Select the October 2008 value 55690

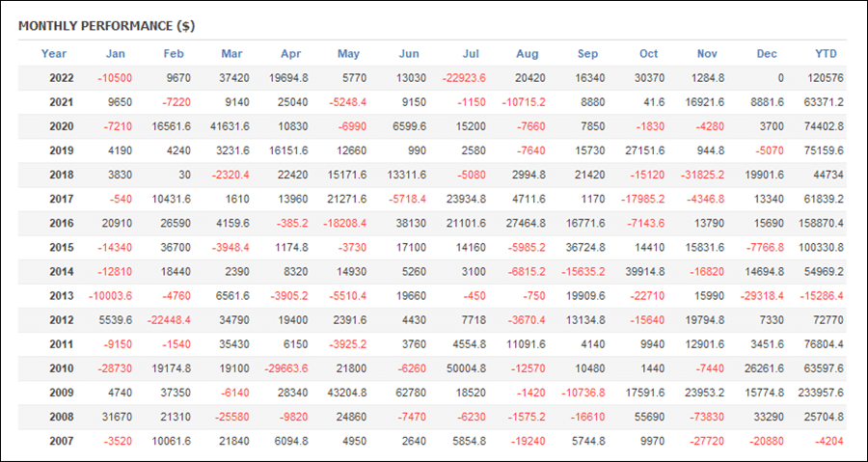point(651,417)
